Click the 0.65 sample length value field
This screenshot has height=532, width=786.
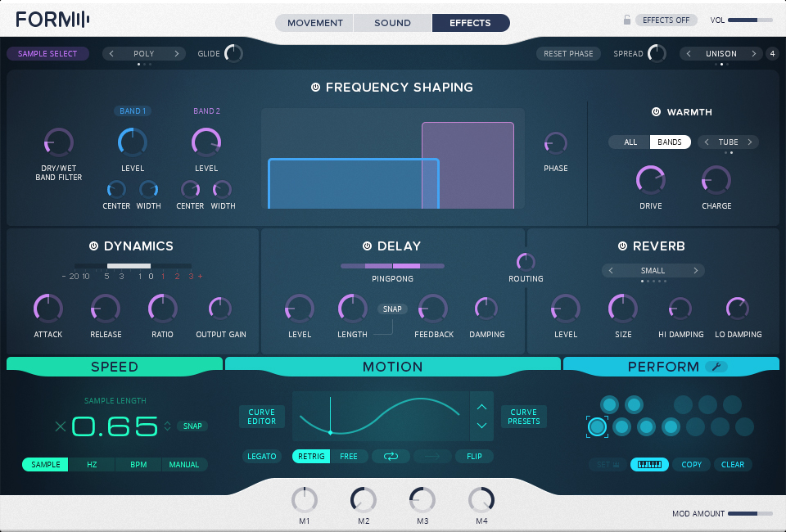tap(115, 426)
